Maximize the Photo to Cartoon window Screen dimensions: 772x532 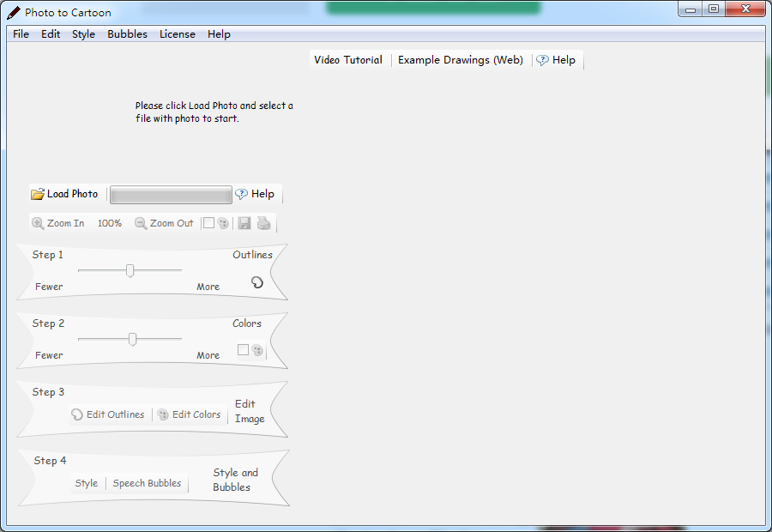[x=714, y=9]
